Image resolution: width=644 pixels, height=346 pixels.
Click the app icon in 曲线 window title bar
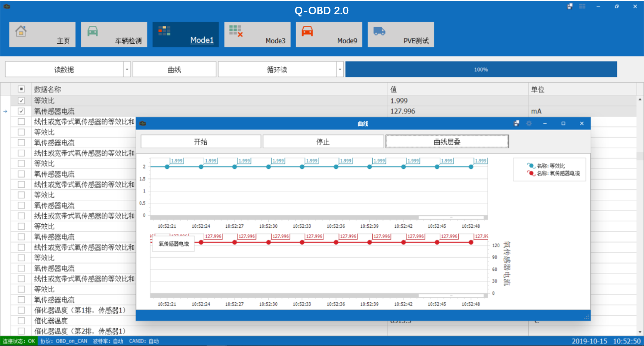[143, 124]
